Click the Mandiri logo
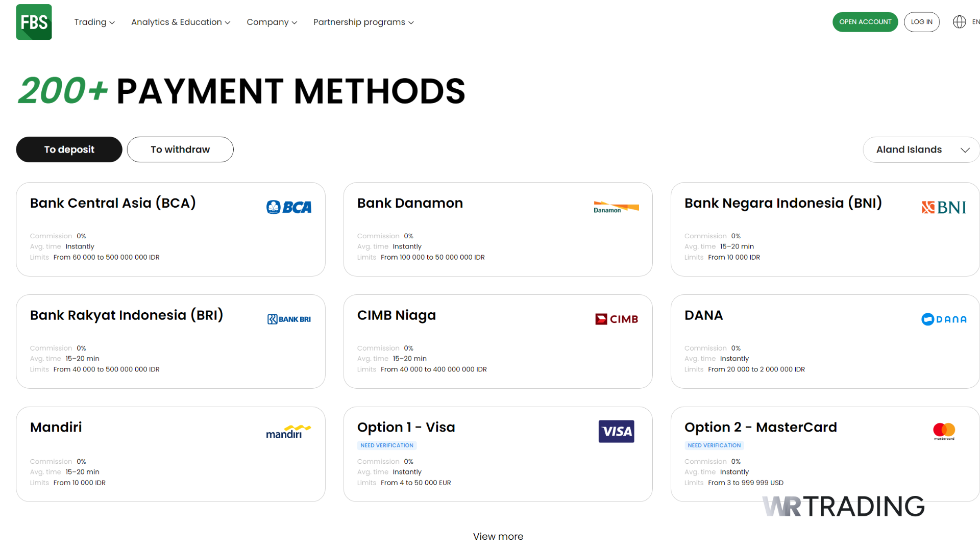The image size is (980, 551). pyautogui.click(x=288, y=432)
